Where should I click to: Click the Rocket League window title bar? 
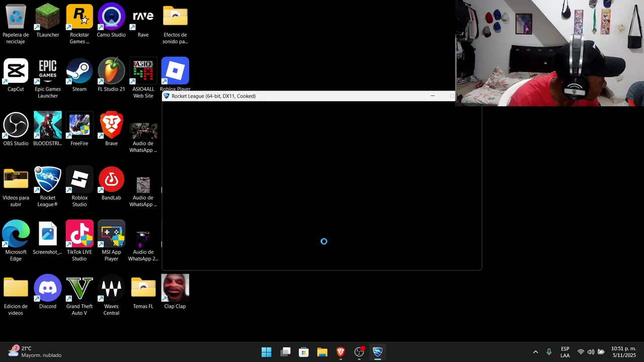308,96
